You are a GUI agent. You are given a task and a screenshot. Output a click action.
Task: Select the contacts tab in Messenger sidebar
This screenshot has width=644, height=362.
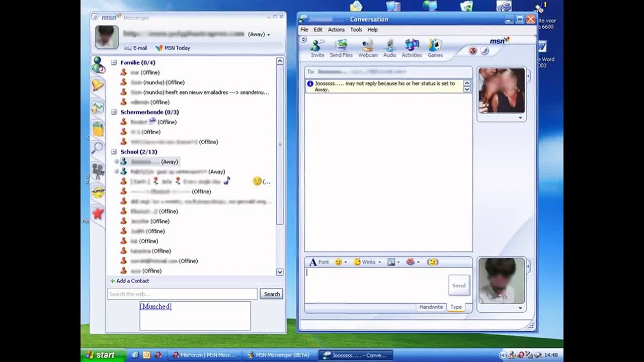[98, 65]
